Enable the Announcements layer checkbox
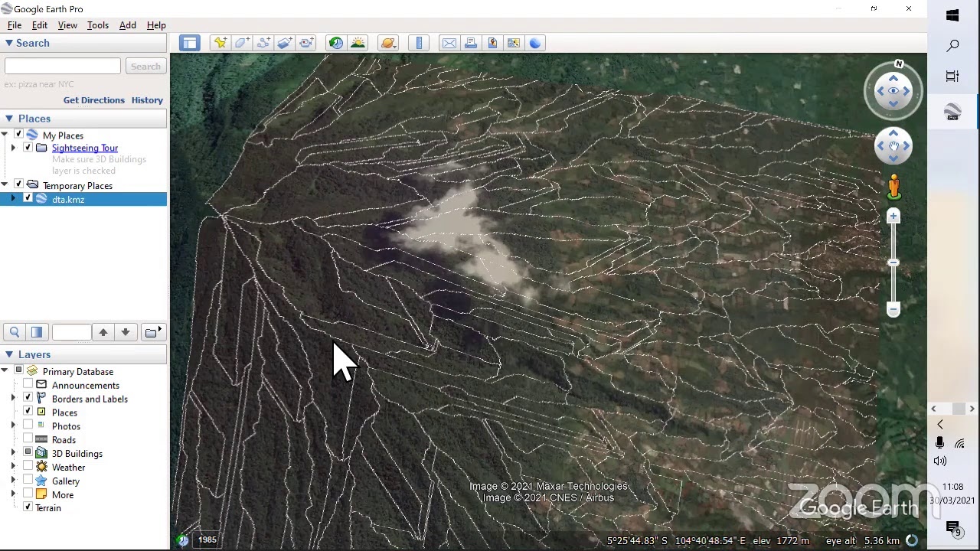 28,385
